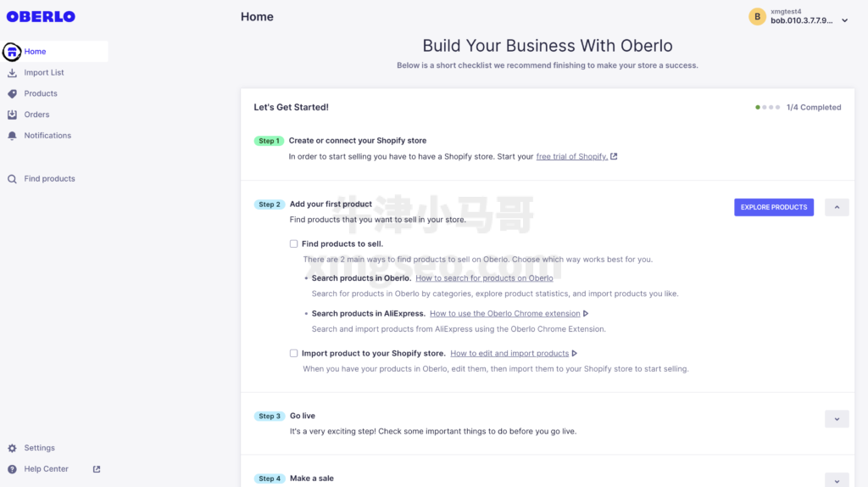The width and height of the screenshot is (868, 487).
Task: Check Import product to your Shopify store checkbox
Action: point(293,354)
